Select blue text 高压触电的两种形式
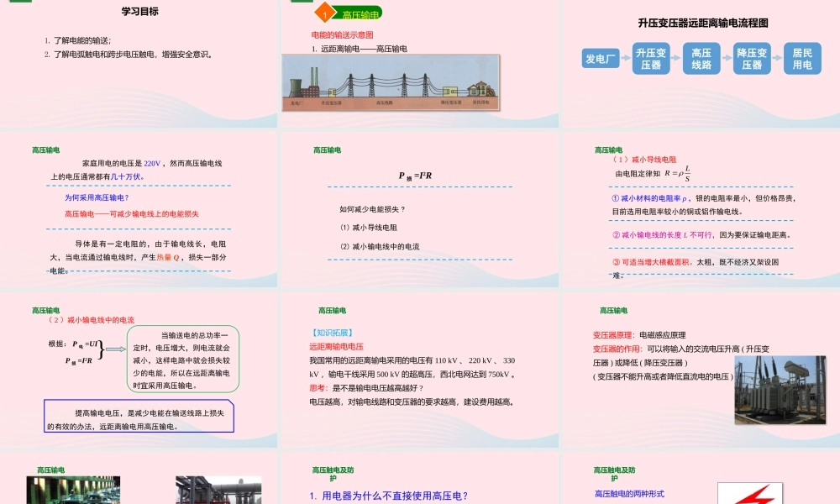 [x=629, y=494]
